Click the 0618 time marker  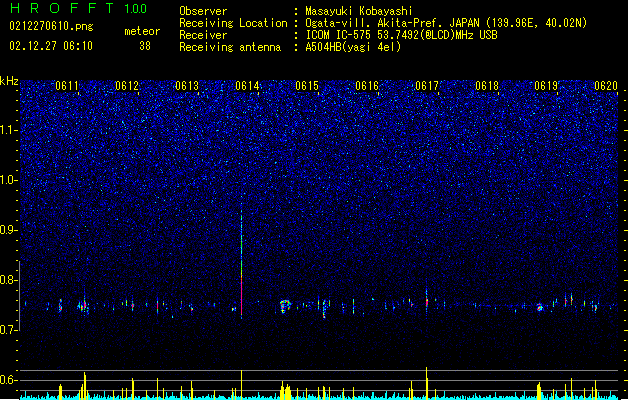(487, 86)
